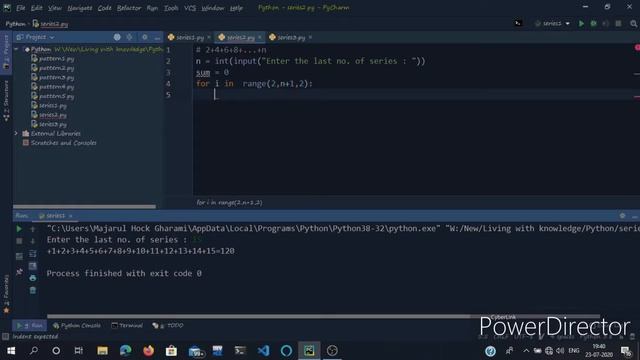Expand all in Project panel header
This screenshot has width=640, height=360.
tap(129, 37)
